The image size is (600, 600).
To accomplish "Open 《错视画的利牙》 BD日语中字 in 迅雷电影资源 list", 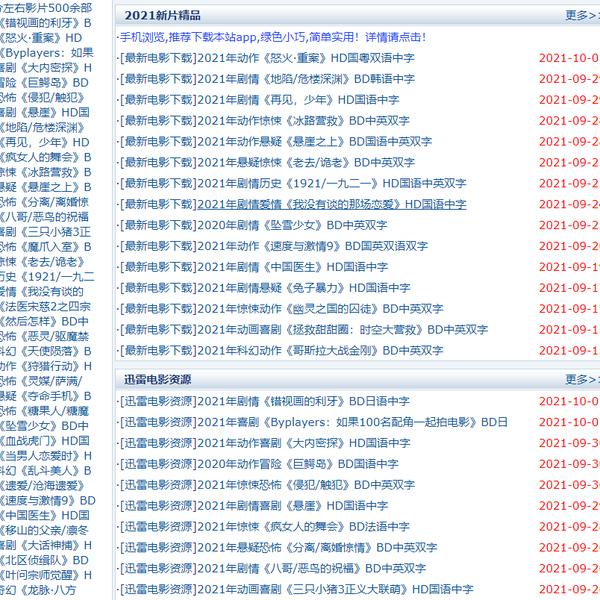I will coord(303,401).
